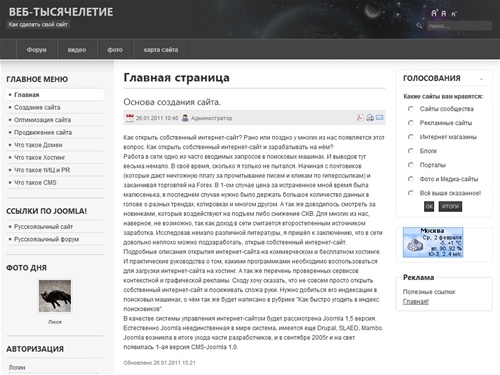This screenshot has height=375, width=500.
Task: Select the Интернет магазины radio option
Action: coord(411,137)
